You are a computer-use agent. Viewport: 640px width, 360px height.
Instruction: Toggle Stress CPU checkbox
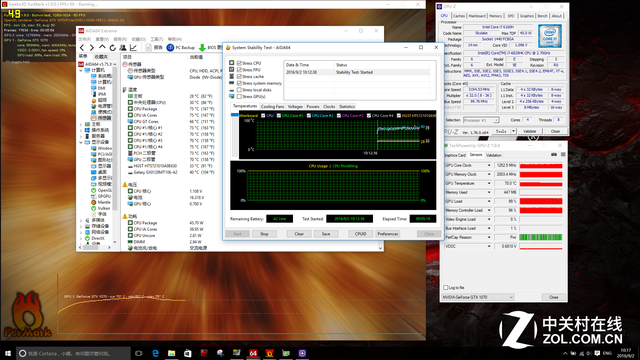[240, 63]
